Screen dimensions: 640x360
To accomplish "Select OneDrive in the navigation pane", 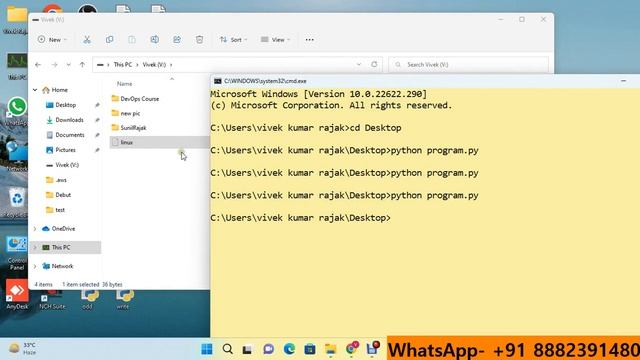I will click(x=63, y=229).
